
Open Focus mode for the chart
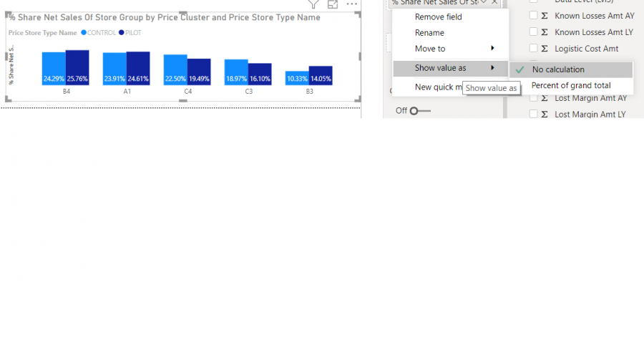tap(332, 4)
